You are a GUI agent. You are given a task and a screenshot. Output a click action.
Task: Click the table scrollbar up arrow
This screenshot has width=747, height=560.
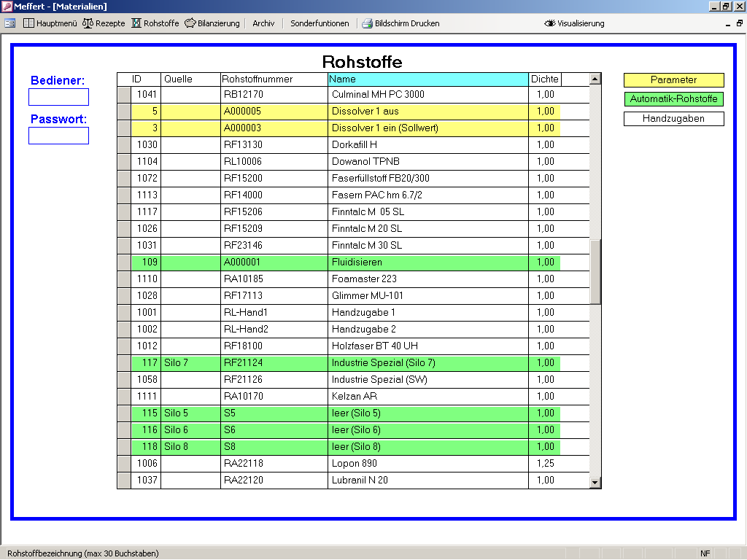tap(595, 79)
